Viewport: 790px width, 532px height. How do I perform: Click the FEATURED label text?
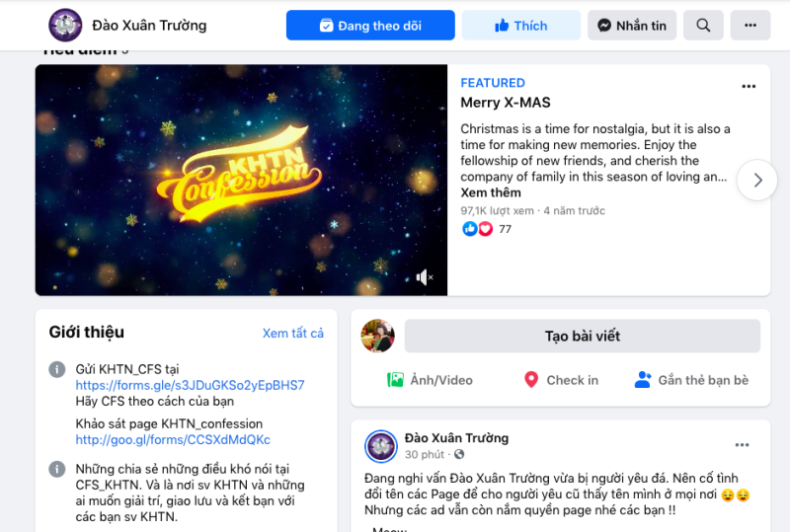tap(493, 83)
